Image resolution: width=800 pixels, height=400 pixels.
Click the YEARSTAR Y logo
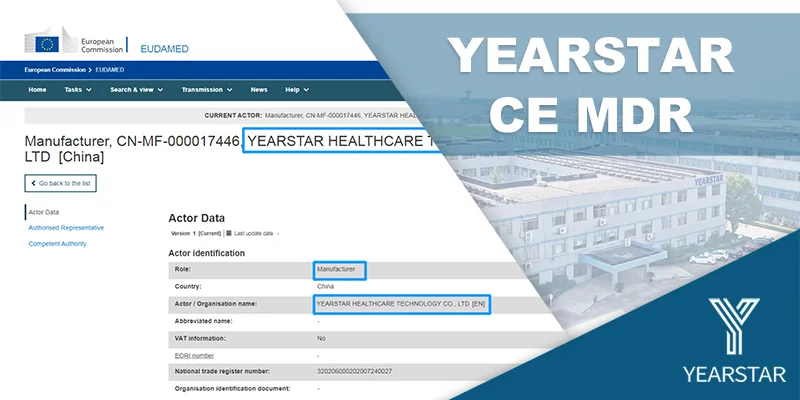point(734,326)
